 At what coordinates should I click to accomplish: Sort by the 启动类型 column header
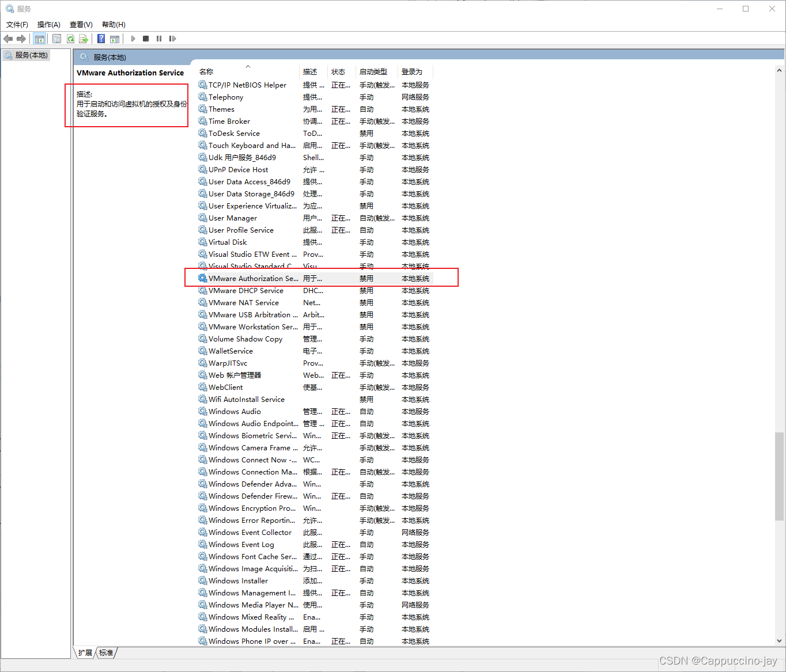(x=377, y=71)
